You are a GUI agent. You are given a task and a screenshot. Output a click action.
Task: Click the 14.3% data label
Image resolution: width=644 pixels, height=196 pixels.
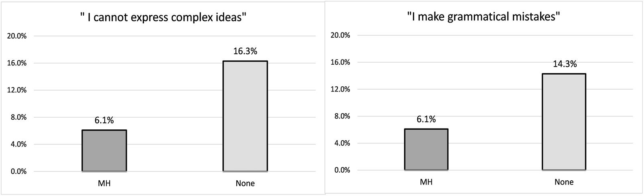coord(565,64)
